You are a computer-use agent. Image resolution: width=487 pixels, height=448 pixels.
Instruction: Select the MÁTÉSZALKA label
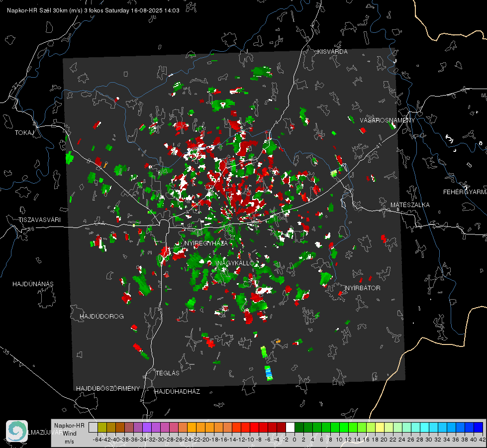tap(410, 205)
